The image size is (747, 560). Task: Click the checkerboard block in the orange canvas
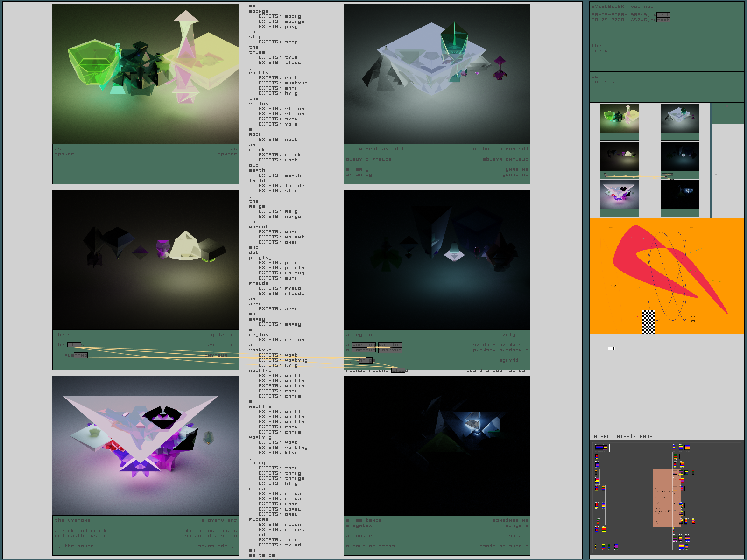tap(648, 322)
